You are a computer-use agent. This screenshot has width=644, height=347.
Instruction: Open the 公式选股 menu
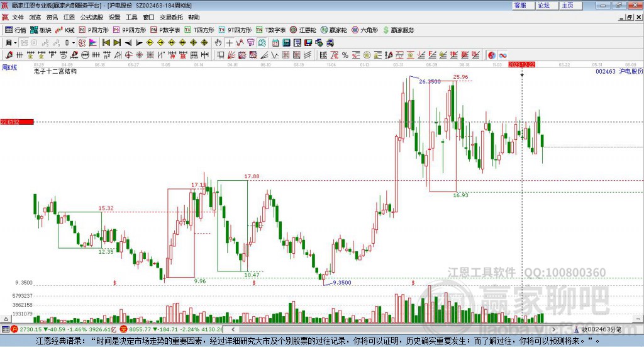click(x=92, y=17)
